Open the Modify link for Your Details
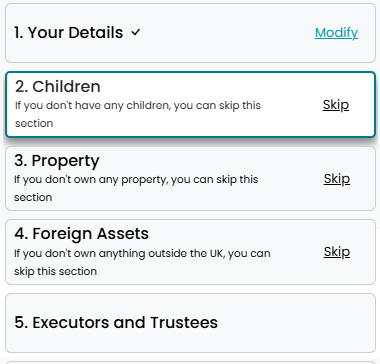The width and height of the screenshot is (380, 364). (x=336, y=33)
